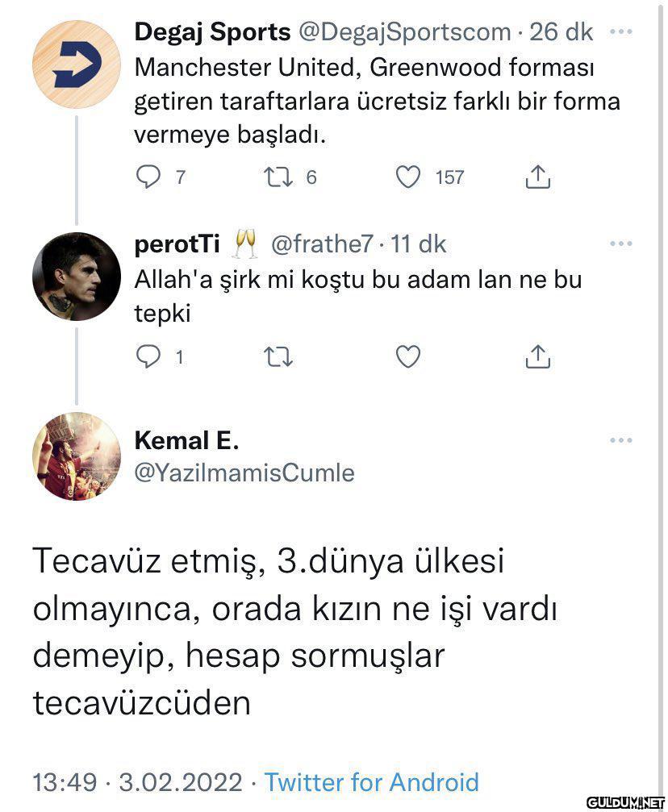Retweet the Degaj Sports tweet

pyautogui.click(x=279, y=177)
